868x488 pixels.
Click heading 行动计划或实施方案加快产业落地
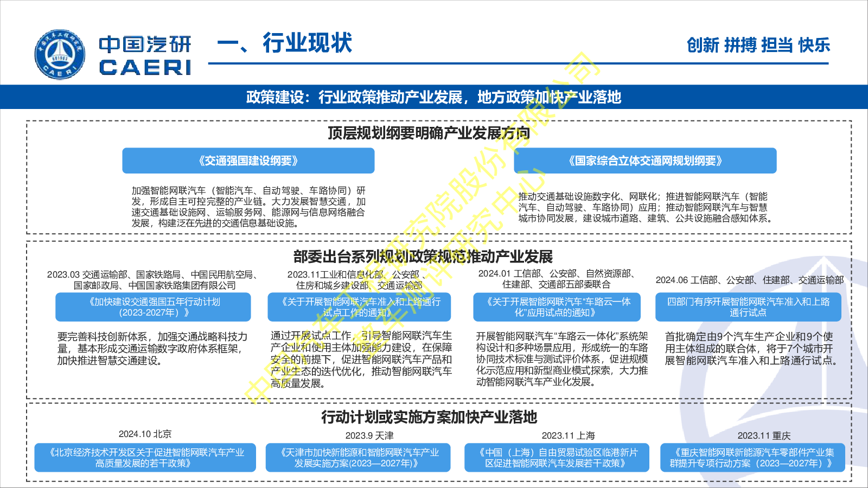(x=429, y=417)
